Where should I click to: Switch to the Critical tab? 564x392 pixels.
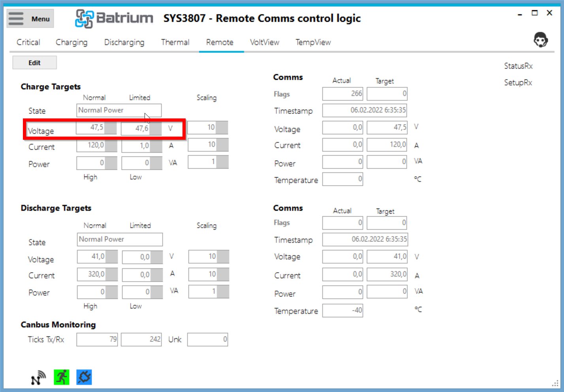(28, 42)
